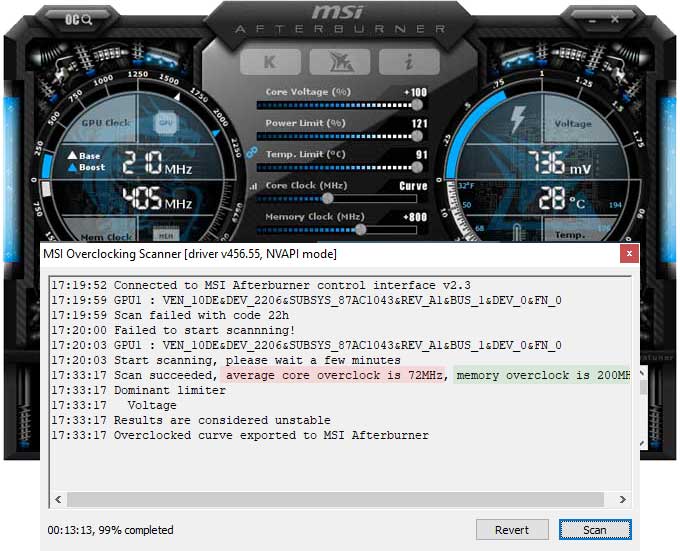680x551 pixels.
Task: Click the lightning bolt voltage icon
Action: click(517, 119)
